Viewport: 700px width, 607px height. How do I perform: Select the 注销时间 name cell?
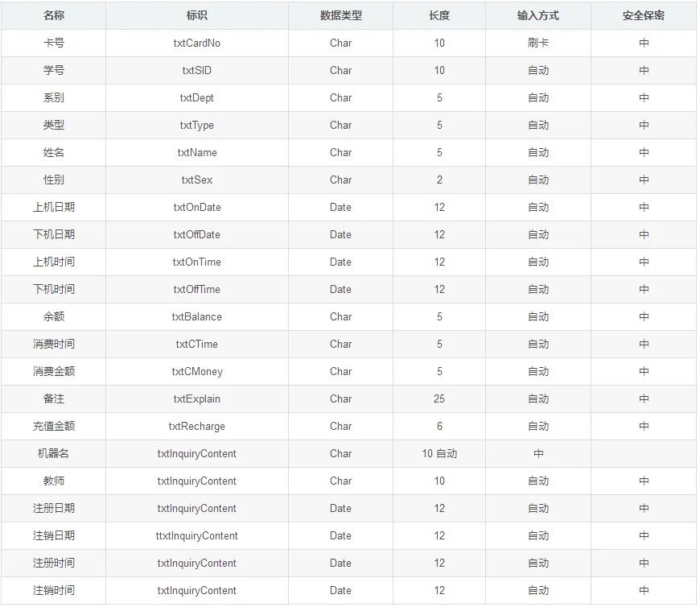[x=54, y=590]
